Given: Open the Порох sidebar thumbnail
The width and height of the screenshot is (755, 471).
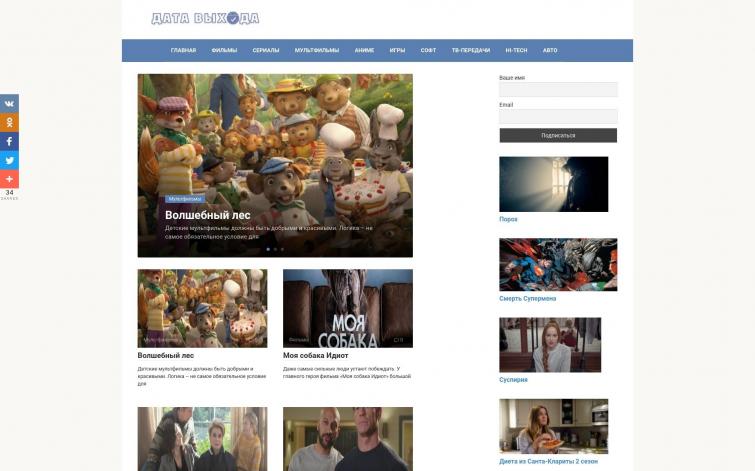Looking at the screenshot, I should [x=554, y=184].
